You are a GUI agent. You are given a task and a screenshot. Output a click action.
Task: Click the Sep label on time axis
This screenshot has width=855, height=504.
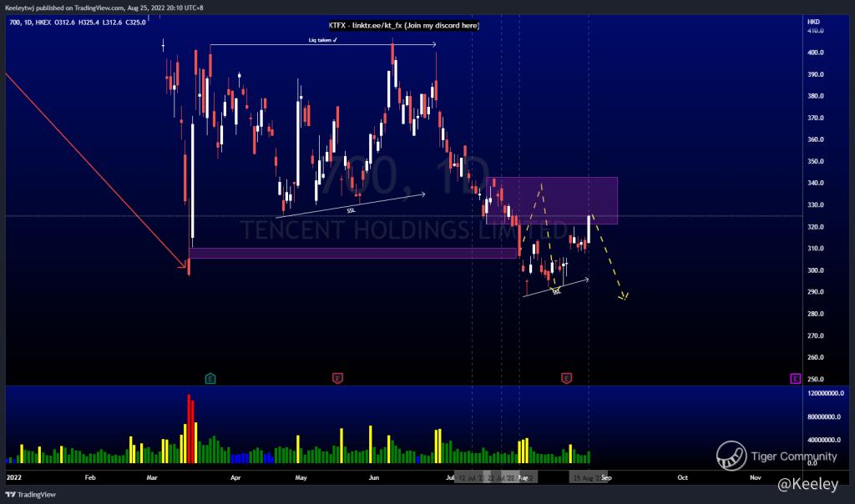(x=606, y=477)
